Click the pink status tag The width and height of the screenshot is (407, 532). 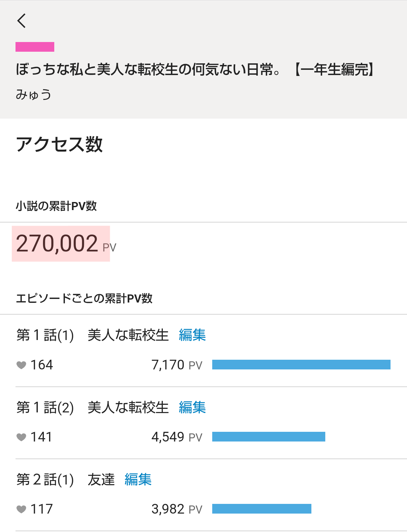(x=35, y=47)
